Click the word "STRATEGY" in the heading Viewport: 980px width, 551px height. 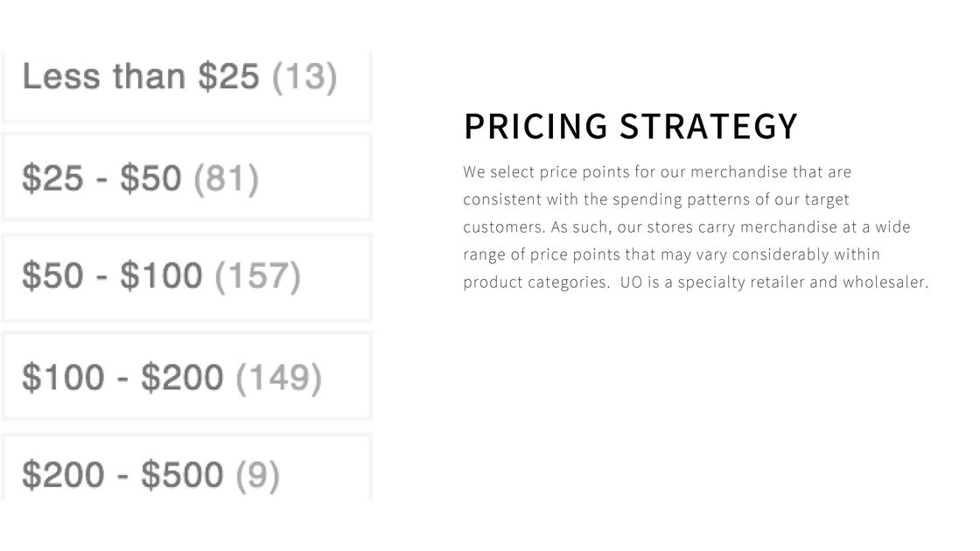click(x=709, y=127)
